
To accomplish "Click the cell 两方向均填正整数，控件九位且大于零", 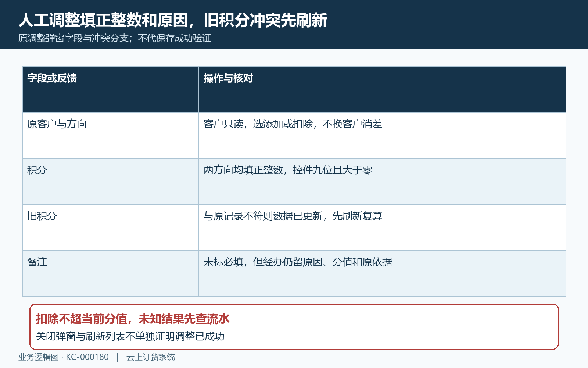I will [x=382, y=181].
